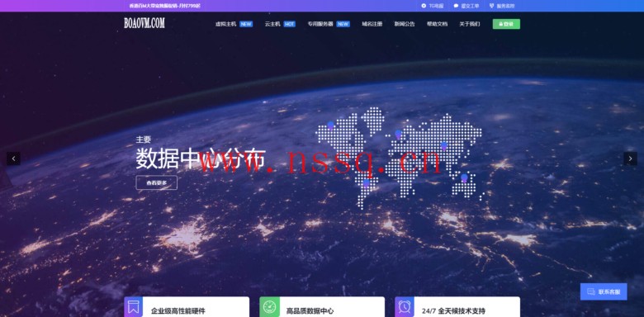Open the 新闻公告 nav item
This screenshot has height=317, width=644.
click(405, 24)
